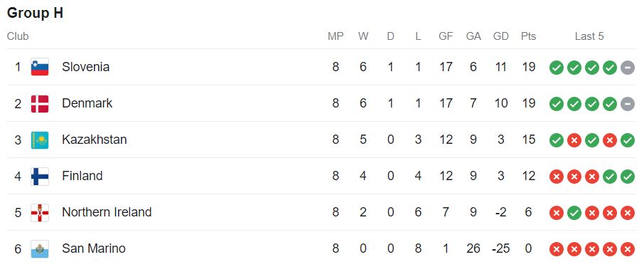Select the Northern Ireland team name
Viewport: 644px width, 267px height.
tap(107, 212)
